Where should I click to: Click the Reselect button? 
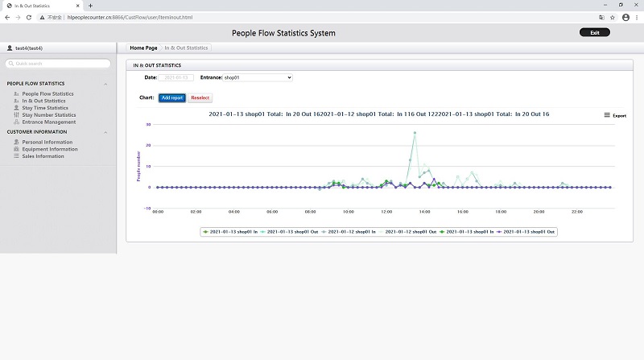(x=200, y=97)
